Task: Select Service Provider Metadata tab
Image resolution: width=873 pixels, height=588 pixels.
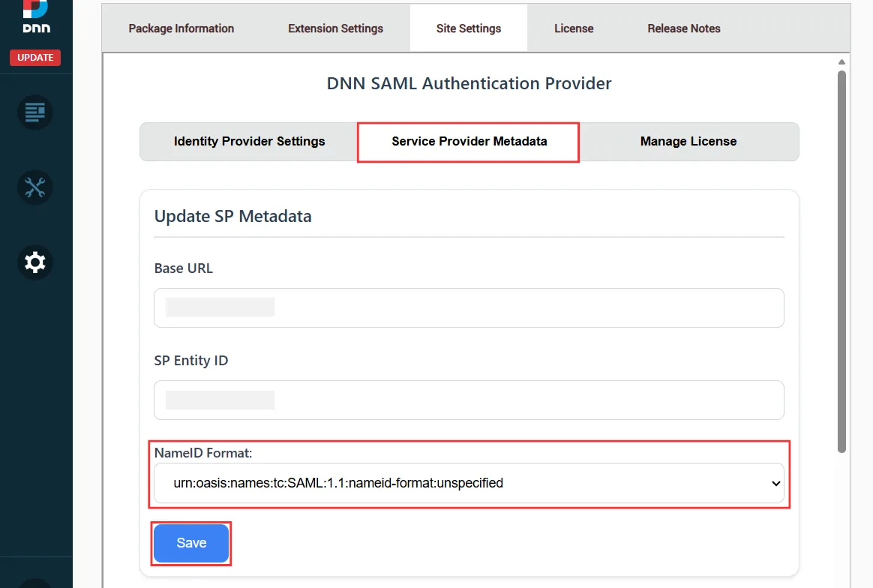Action: point(469,142)
